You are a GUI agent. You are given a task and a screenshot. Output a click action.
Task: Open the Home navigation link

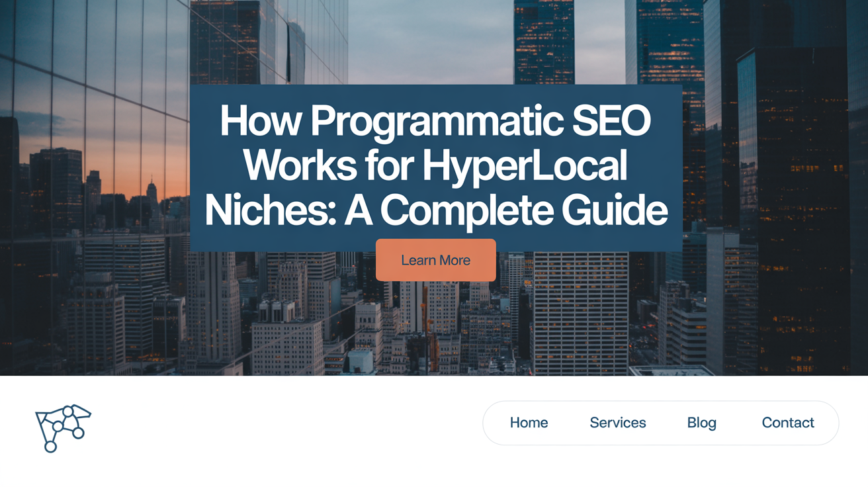(x=529, y=423)
